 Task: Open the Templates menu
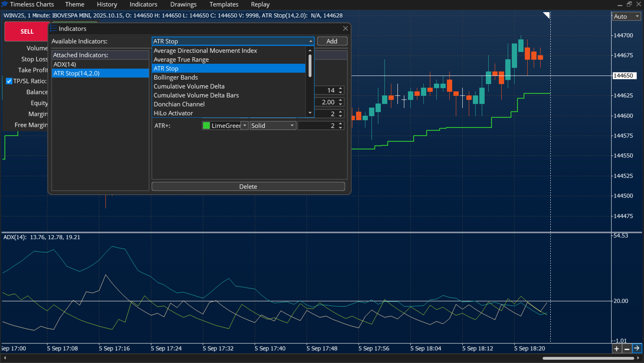coord(224,4)
